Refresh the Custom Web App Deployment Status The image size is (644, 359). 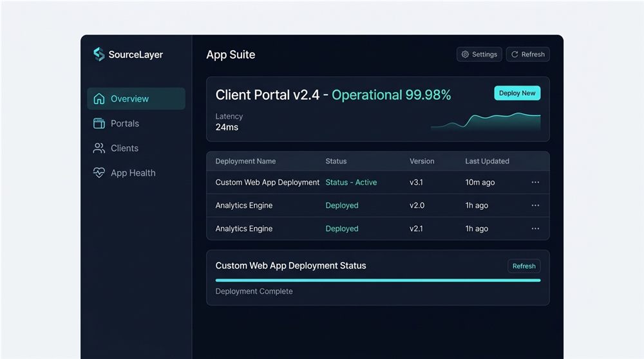(524, 266)
